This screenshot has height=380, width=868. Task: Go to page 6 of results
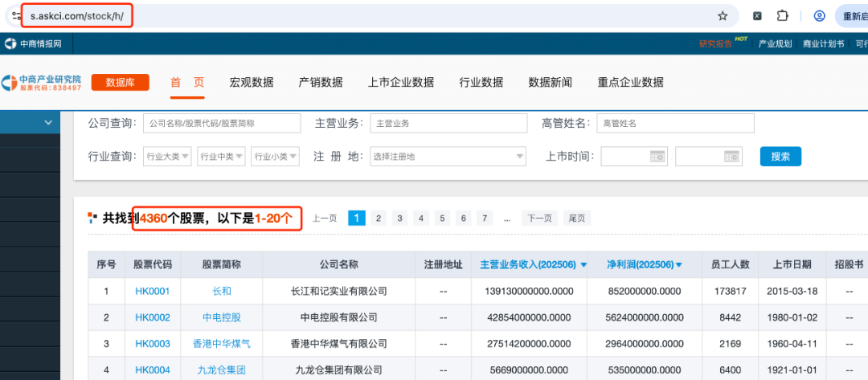(464, 219)
